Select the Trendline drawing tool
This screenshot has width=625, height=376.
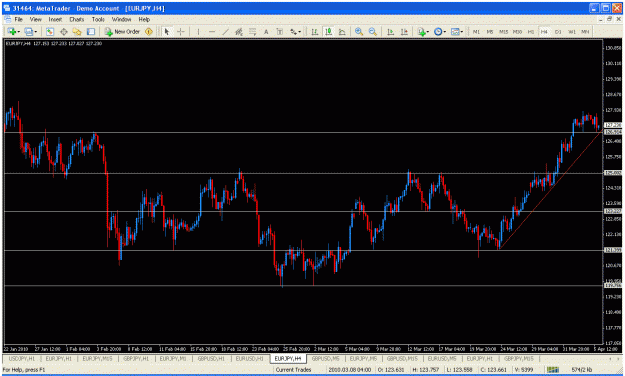pyautogui.click(x=225, y=31)
